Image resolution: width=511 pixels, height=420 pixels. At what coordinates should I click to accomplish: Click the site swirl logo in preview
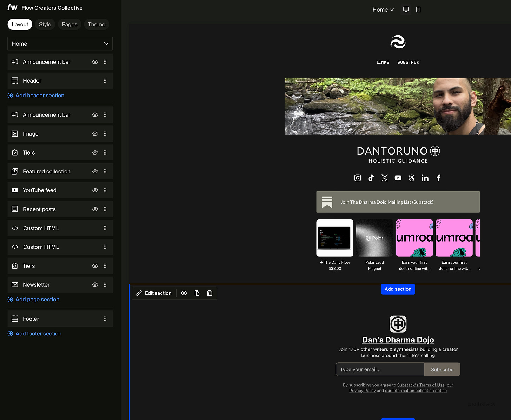pos(398,42)
